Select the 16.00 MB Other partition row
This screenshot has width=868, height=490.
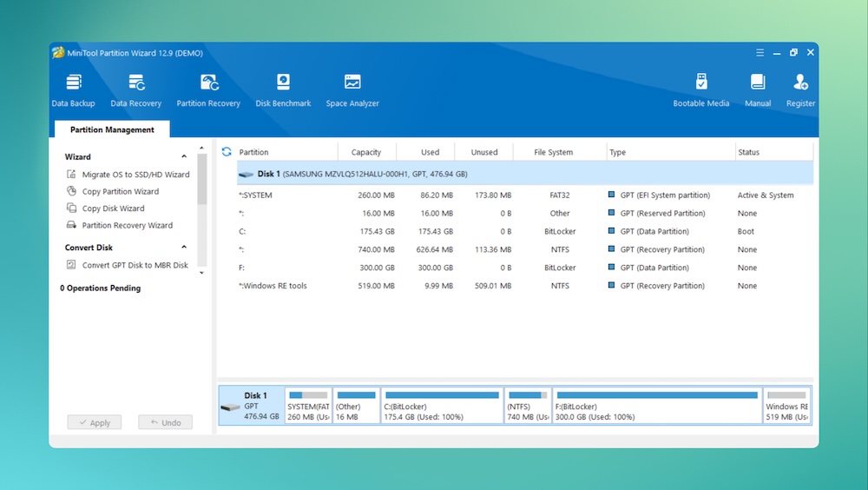point(525,214)
